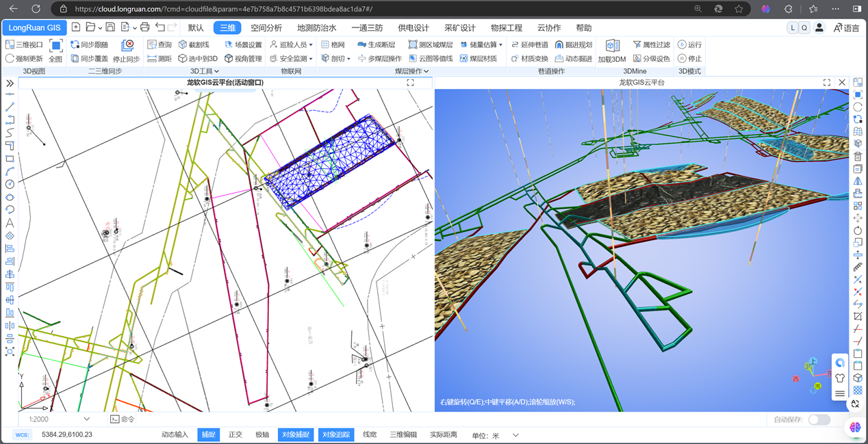Click the LongRuan GIS button
868x444 pixels.
click(34, 28)
